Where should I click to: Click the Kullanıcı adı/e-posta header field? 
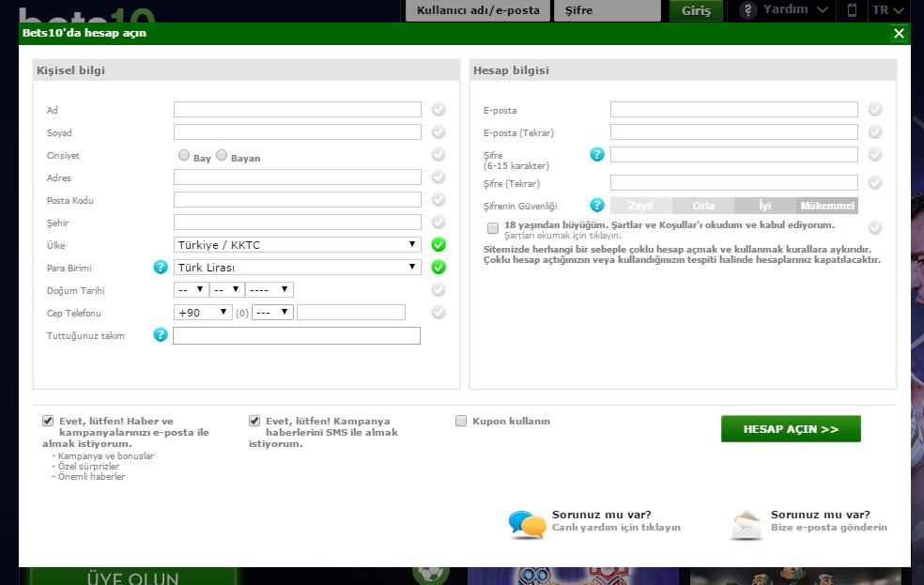[478, 10]
